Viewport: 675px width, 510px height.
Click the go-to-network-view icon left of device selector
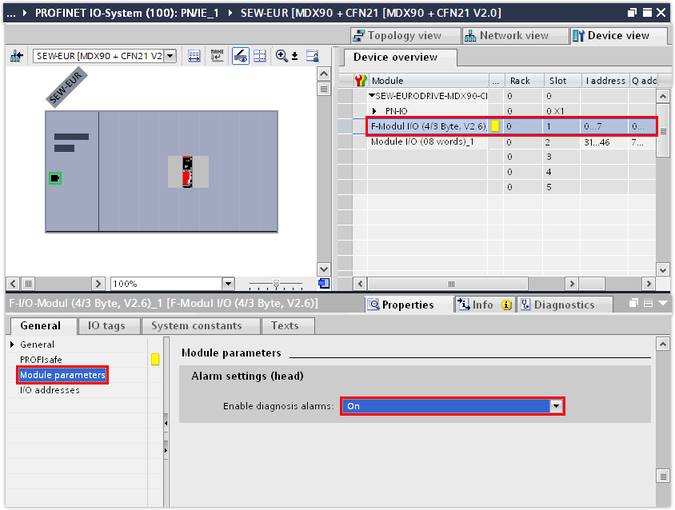coord(16,57)
